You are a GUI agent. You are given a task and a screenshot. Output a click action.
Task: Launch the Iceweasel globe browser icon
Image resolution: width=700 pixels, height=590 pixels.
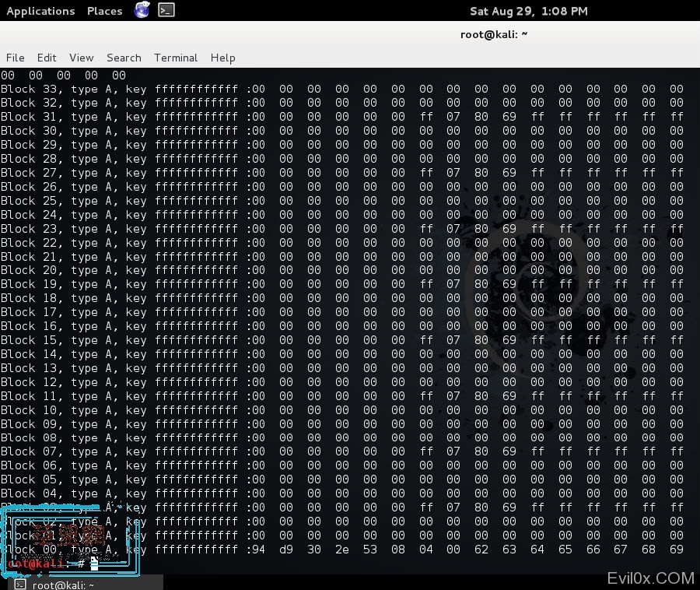pyautogui.click(x=142, y=10)
